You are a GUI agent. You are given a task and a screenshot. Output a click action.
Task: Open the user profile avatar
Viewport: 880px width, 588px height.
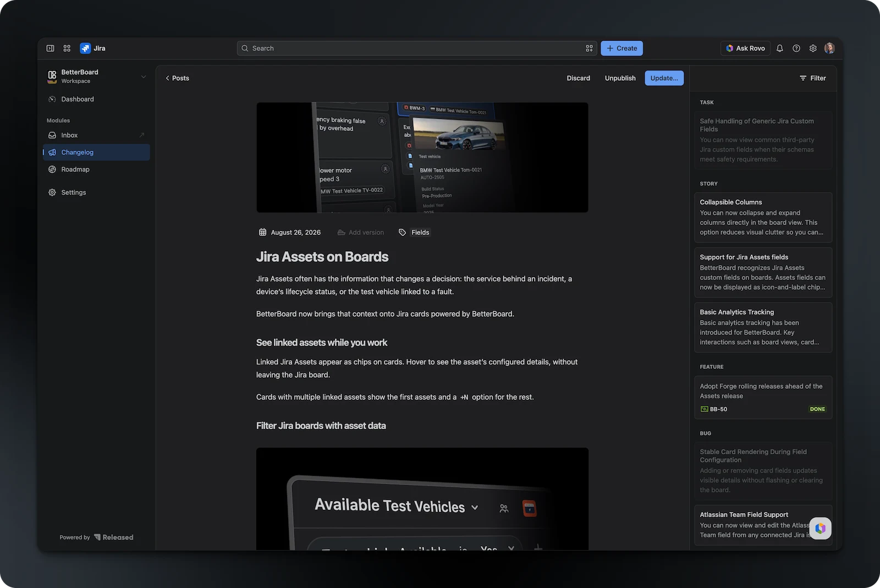point(829,48)
